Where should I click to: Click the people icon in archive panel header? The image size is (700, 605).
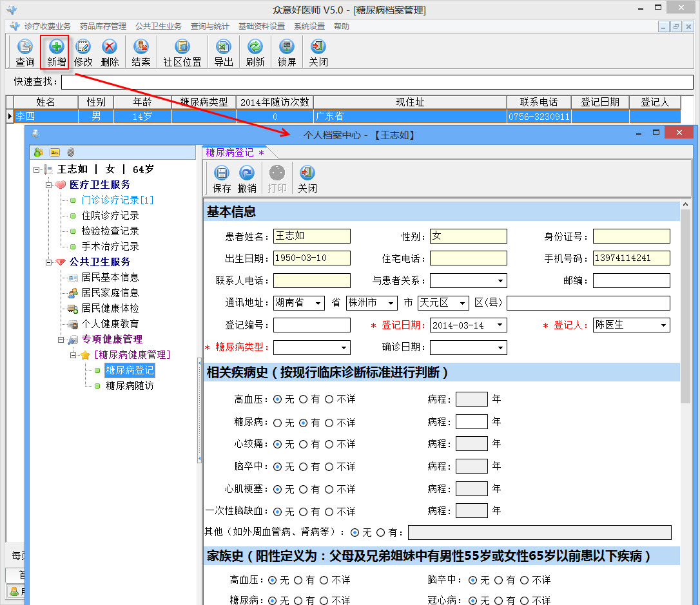pyautogui.click(x=39, y=153)
